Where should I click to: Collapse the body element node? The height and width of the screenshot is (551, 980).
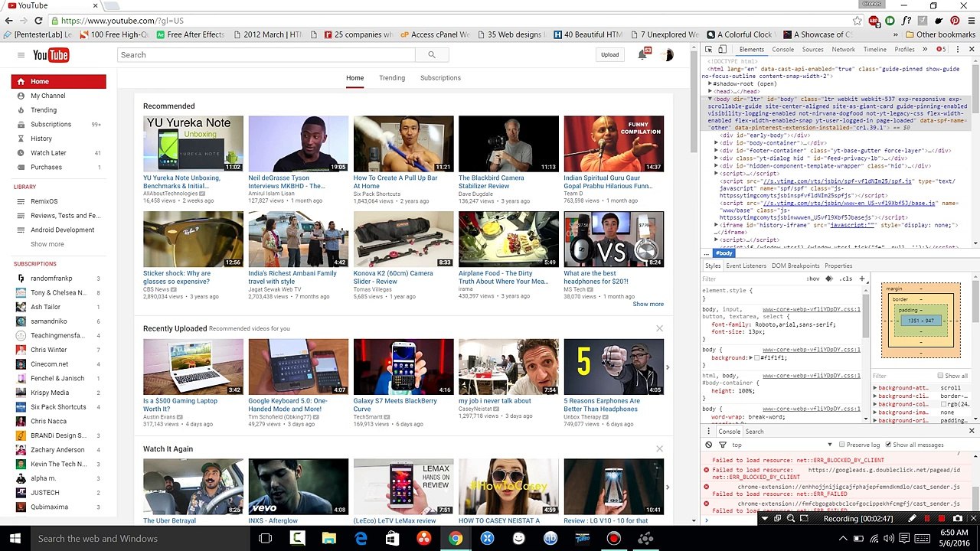click(x=710, y=99)
